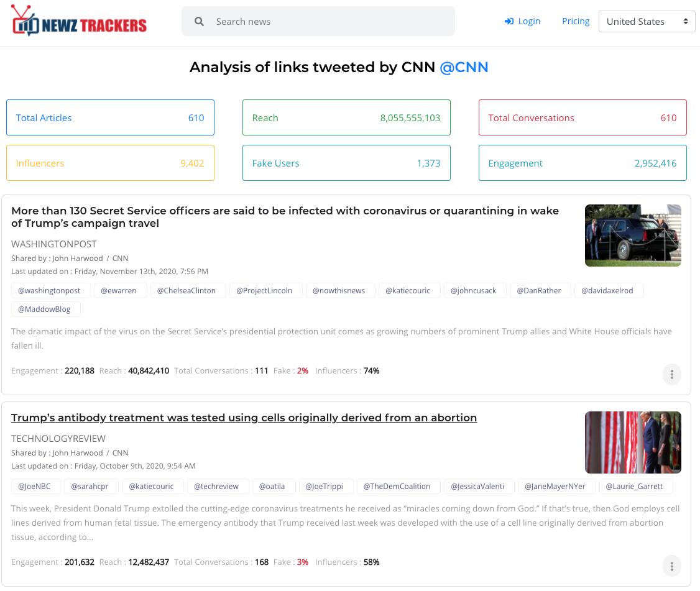The image size is (700, 591).
Task: Select the Total Conversations stat card
Action: [583, 117]
